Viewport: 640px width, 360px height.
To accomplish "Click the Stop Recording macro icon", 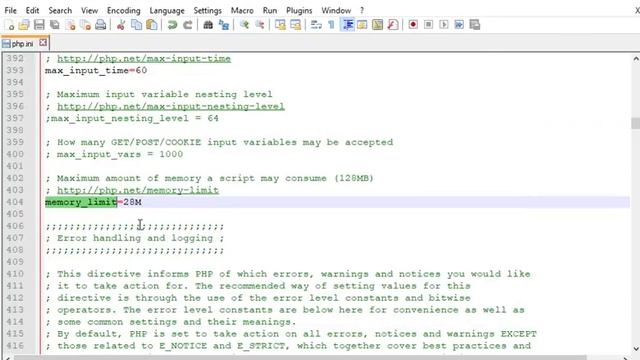I will pos(429,25).
